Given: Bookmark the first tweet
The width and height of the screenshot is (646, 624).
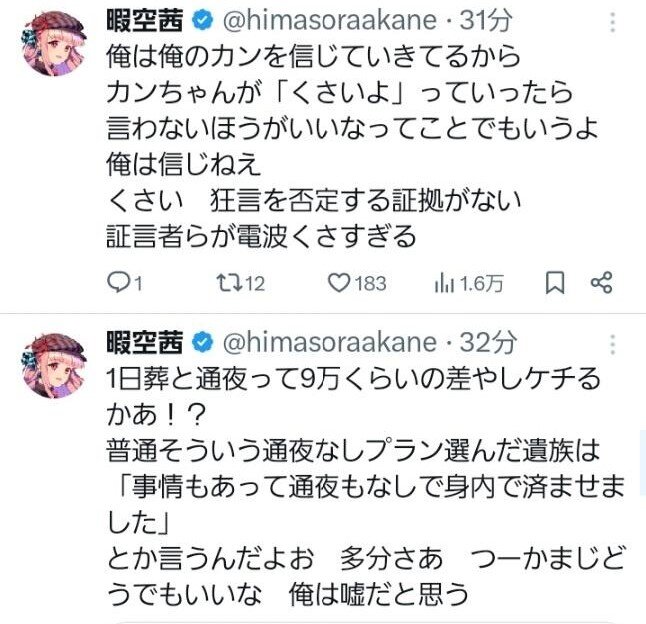Looking at the screenshot, I should coord(555,283).
